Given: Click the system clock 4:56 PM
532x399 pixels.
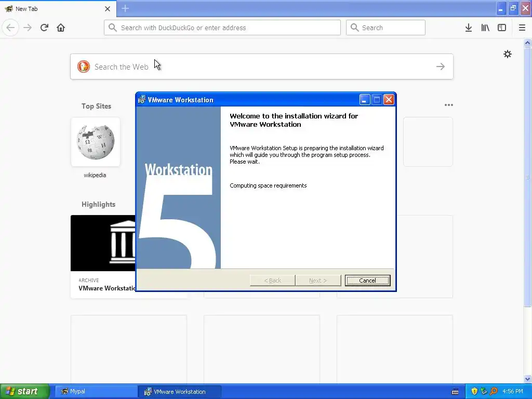Looking at the screenshot, I should click(x=513, y=391).
